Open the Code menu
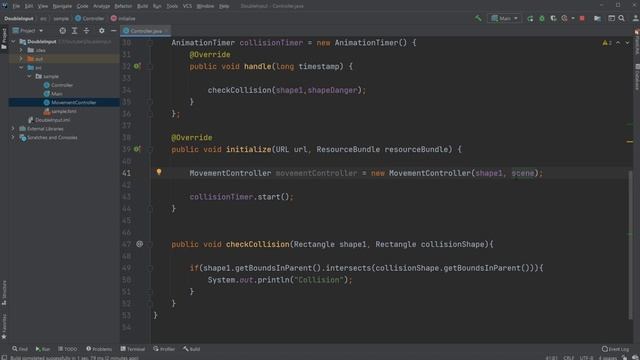The height and width of the screenshot is (360, 640). (82, 6)
